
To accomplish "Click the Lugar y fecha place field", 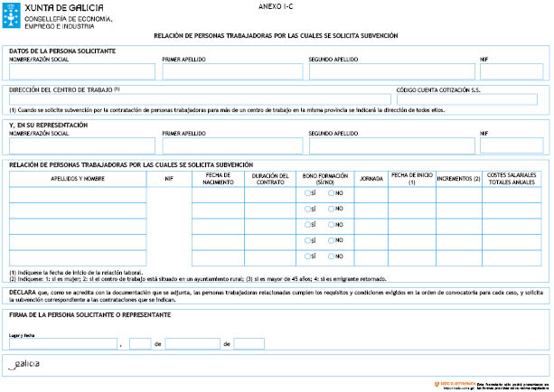I will [x=62, y=344].
